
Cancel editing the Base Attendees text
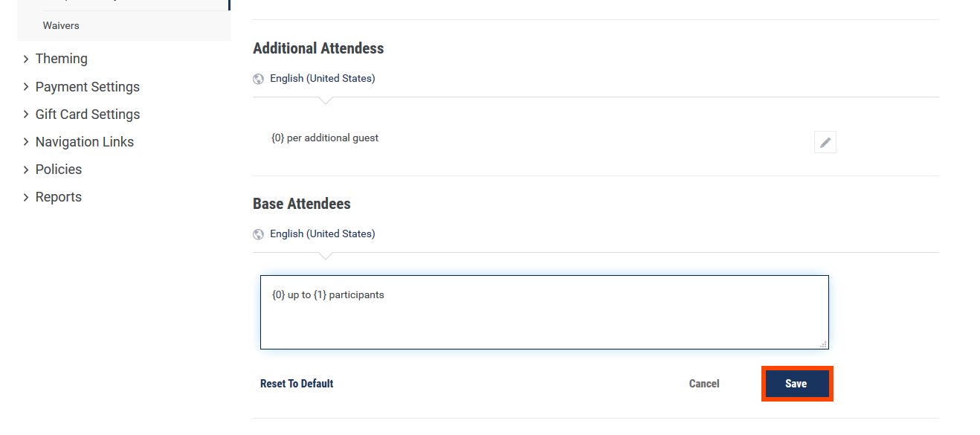[704, 384]
